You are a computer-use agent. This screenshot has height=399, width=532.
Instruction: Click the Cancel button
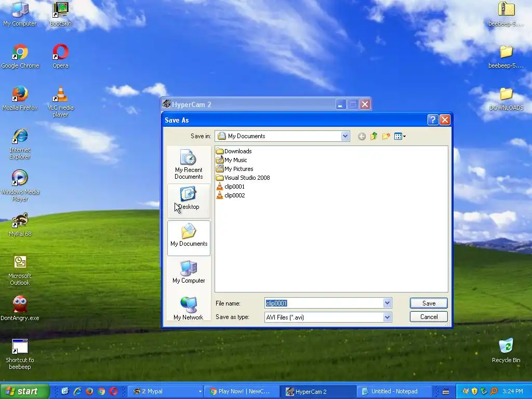(429, 317)
